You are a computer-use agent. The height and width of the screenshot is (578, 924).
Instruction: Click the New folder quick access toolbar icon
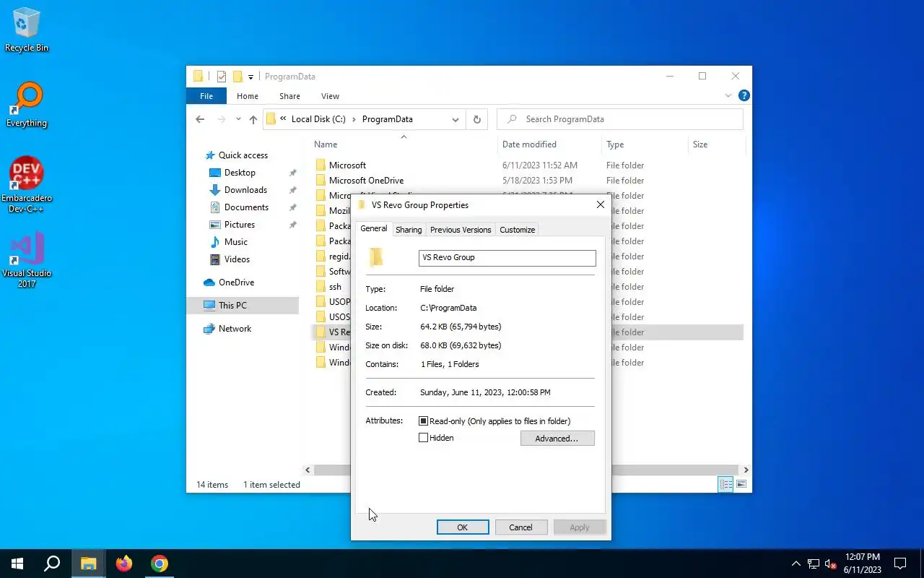(x=237, y=77)
